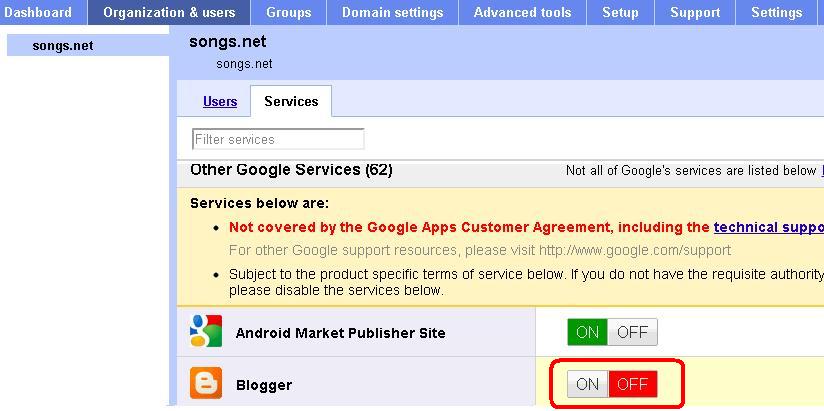Click the red OFF button for Blogger
Image resolution: width=824 pixels, height=411 pixels.
[x=633, y=384]
